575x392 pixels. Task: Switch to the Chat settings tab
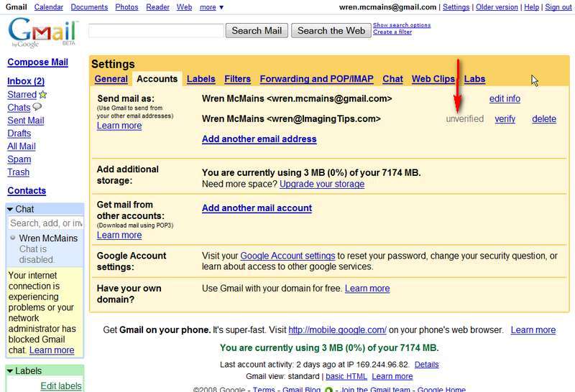coord(392,79)
